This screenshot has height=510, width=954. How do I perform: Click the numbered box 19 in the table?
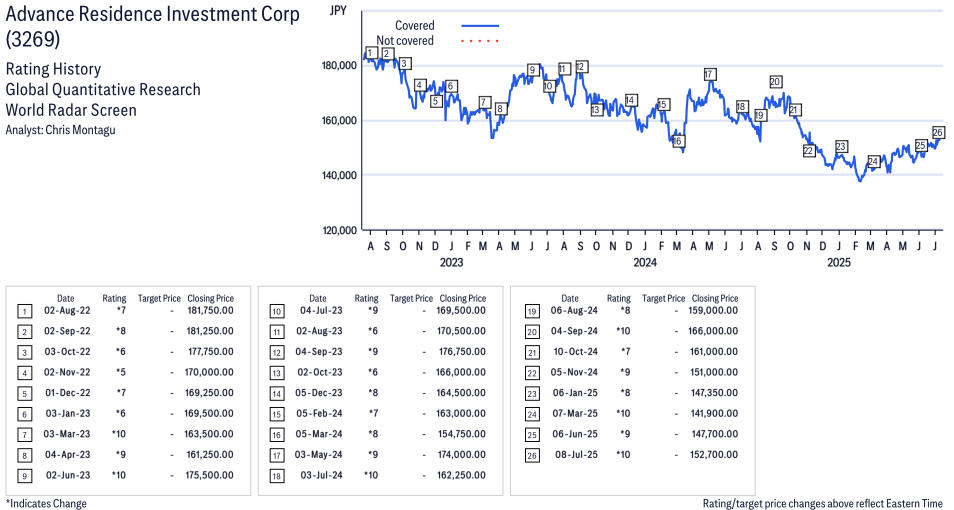532,312
